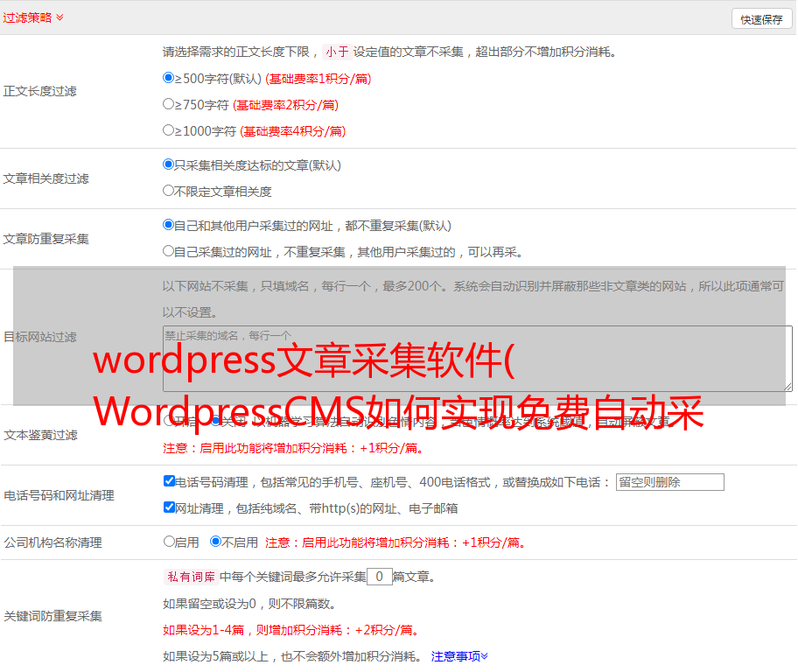
Task: Select ≥750字符 length option
Action: [169, 104]
